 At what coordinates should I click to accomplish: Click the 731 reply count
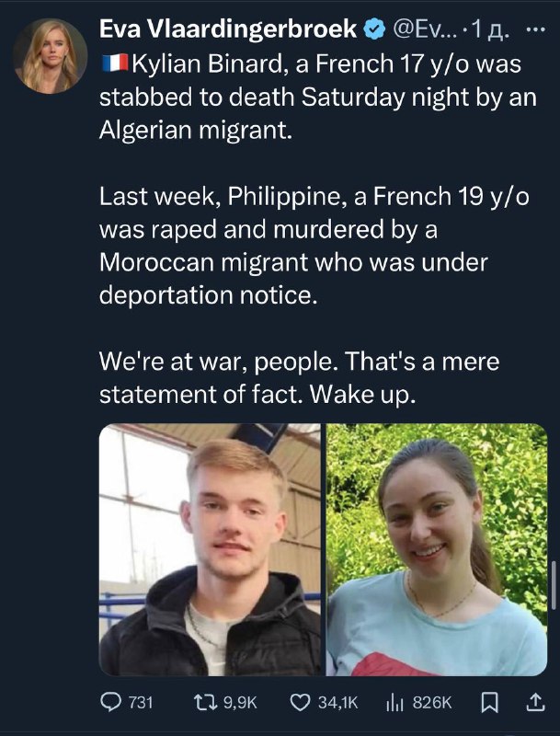click(x=141, y=703)
